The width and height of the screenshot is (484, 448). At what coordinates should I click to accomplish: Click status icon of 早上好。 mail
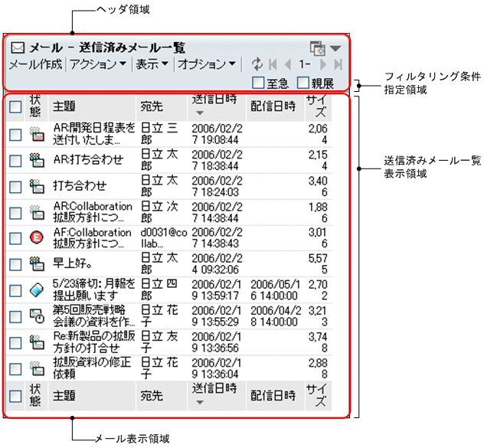(x=37, y=264)
